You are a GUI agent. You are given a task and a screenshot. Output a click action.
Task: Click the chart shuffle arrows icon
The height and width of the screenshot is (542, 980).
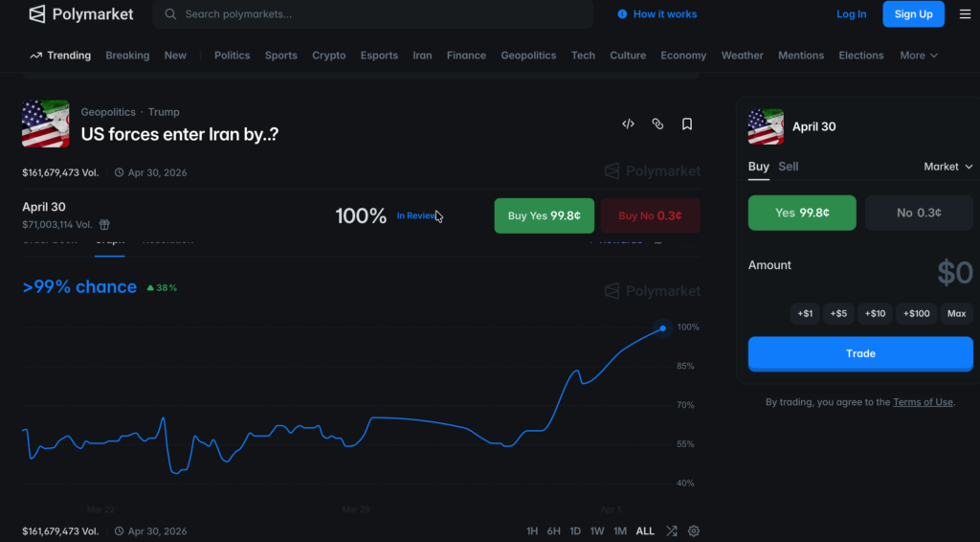tap(672, 531)
